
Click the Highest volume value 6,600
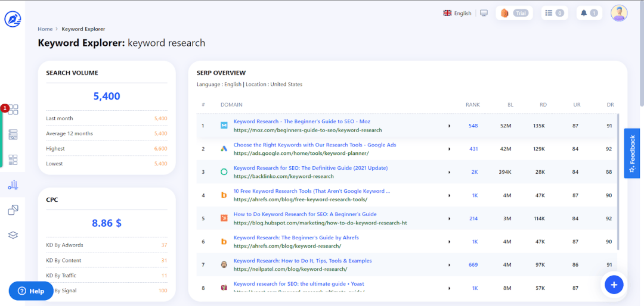point(160,148)
